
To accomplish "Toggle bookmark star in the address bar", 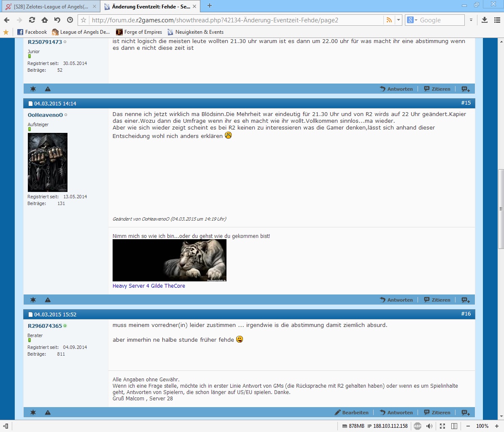I will pos(84,20).
